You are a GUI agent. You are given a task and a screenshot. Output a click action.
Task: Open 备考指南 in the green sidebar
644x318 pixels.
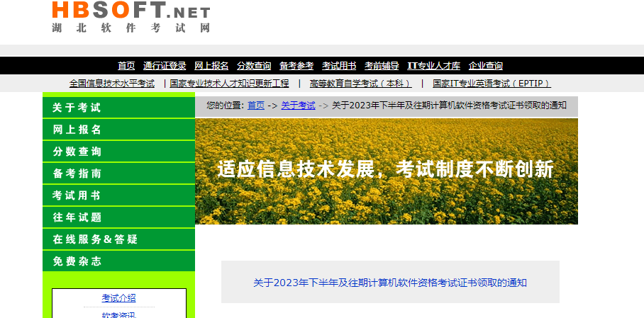coord(77,174)
